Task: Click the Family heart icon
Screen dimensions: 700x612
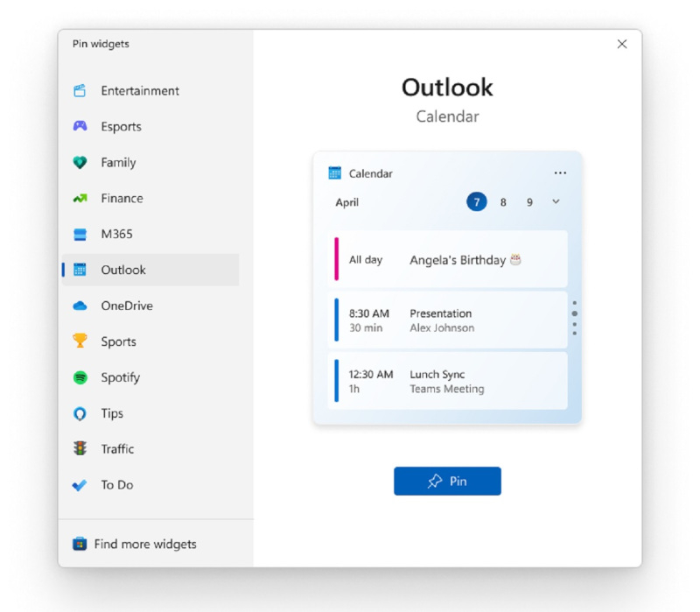Action: click(x=80, y=162)
